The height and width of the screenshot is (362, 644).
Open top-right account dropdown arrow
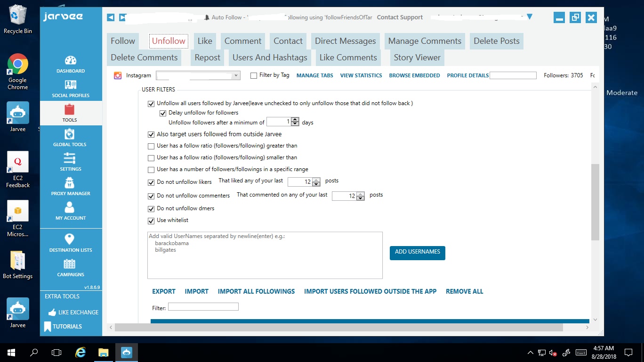530,17
